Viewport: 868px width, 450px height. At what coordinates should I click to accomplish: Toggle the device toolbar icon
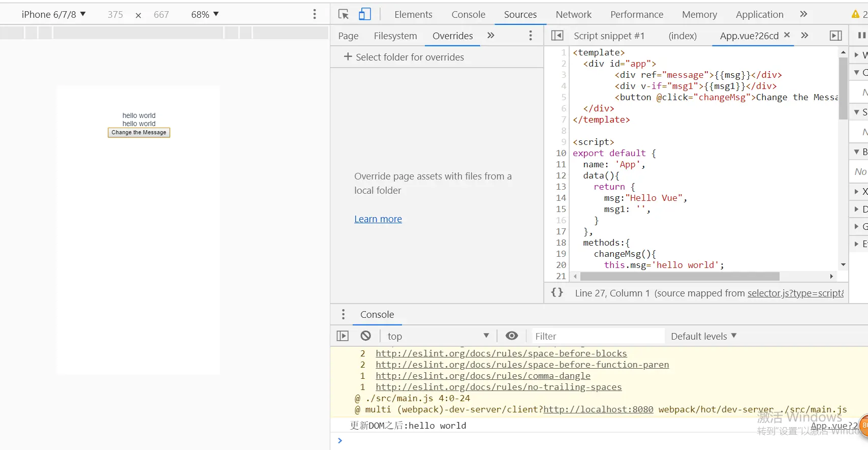click(364, 14)
